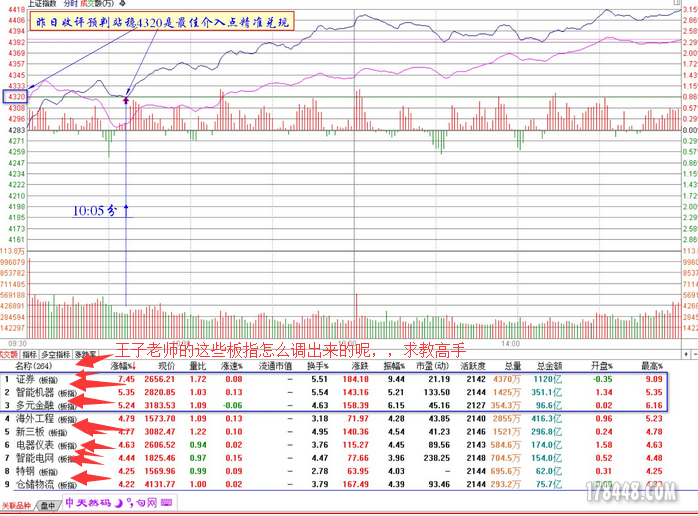
Task: Click the 354.3万 total volume cell
Action: (x=505, y=406)
